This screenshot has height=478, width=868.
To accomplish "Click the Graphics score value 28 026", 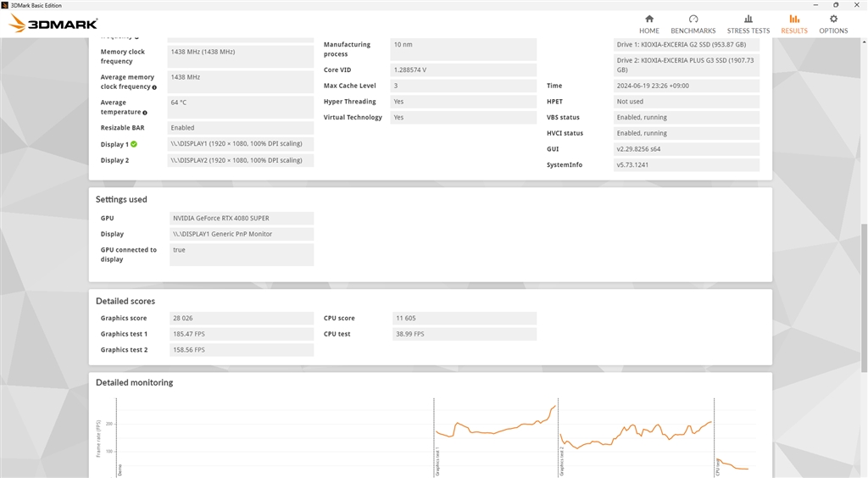I will [242, 318].
